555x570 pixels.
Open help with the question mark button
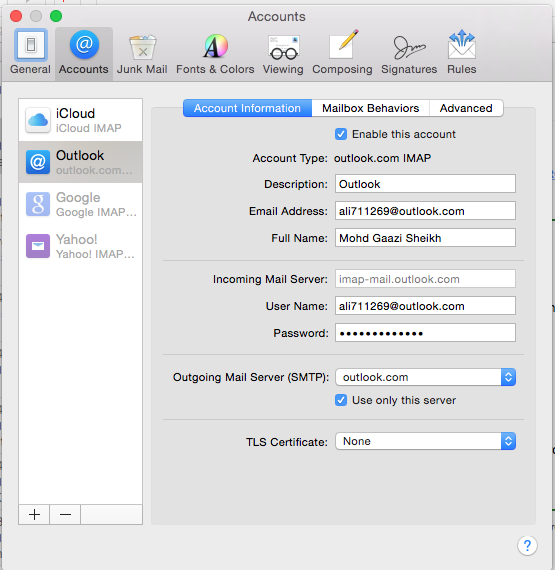click(x=527, y=545)
